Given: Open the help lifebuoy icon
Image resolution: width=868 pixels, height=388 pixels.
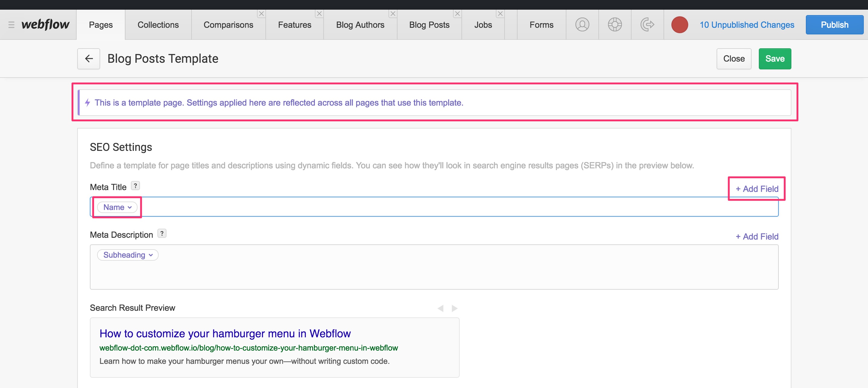Looking at the screenshot, I should coord(615,25).
